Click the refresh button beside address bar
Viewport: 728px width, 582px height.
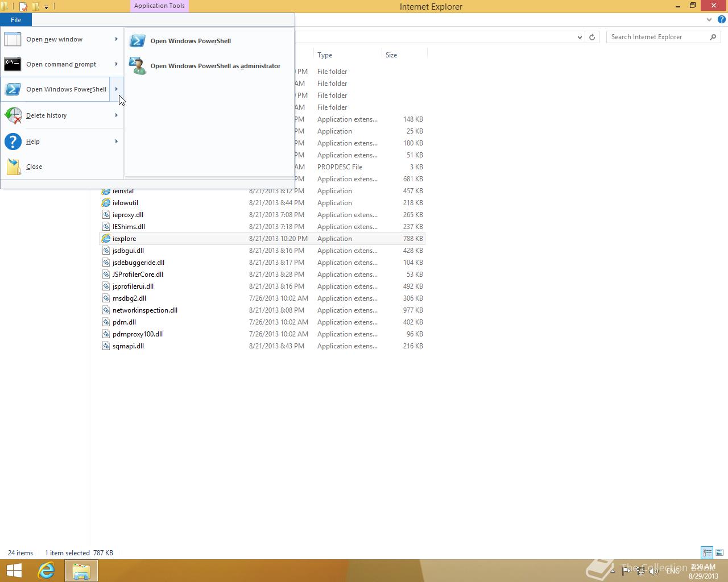click(592, 37)
